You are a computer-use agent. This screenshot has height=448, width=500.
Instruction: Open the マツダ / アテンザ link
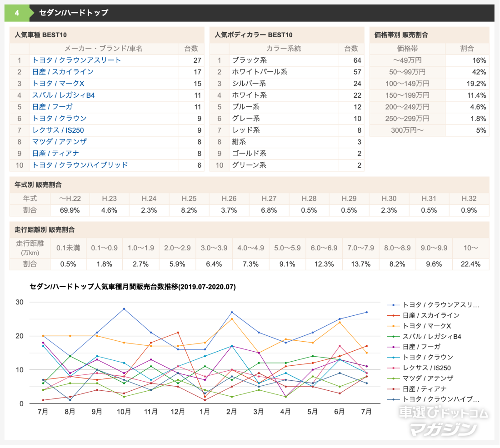60,142
